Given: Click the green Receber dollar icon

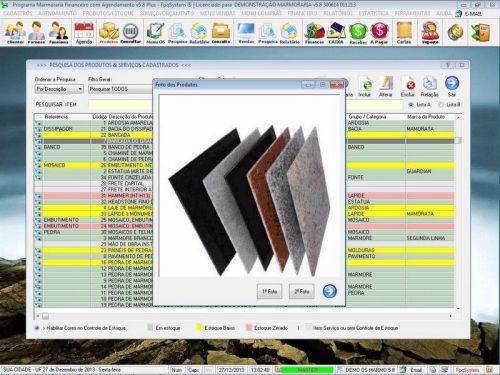Looking at the screenshot, I should (358, 32).
